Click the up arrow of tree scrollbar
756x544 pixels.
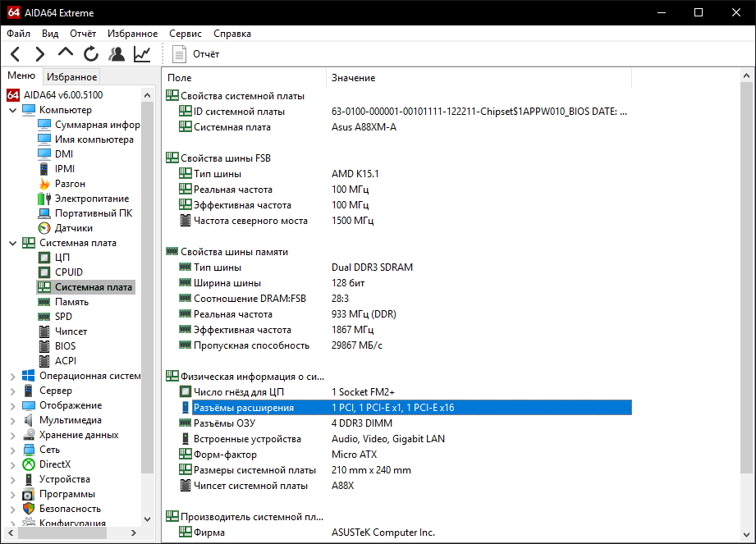pos(148,95)
